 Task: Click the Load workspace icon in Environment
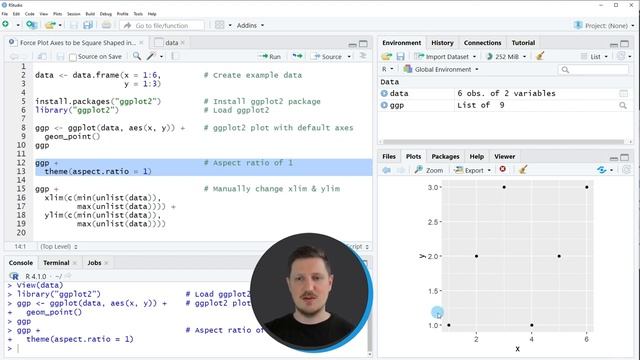pyautogui.click(x=387, y=56)
